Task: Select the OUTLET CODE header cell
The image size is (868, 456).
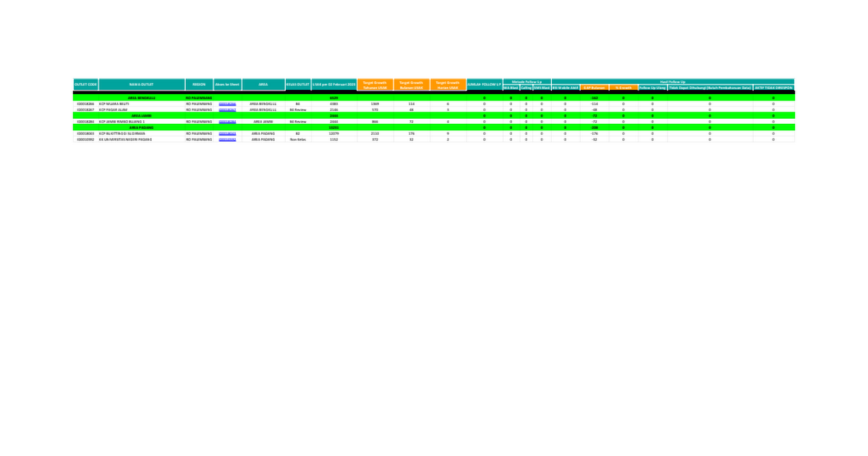Action: point(85,85)
